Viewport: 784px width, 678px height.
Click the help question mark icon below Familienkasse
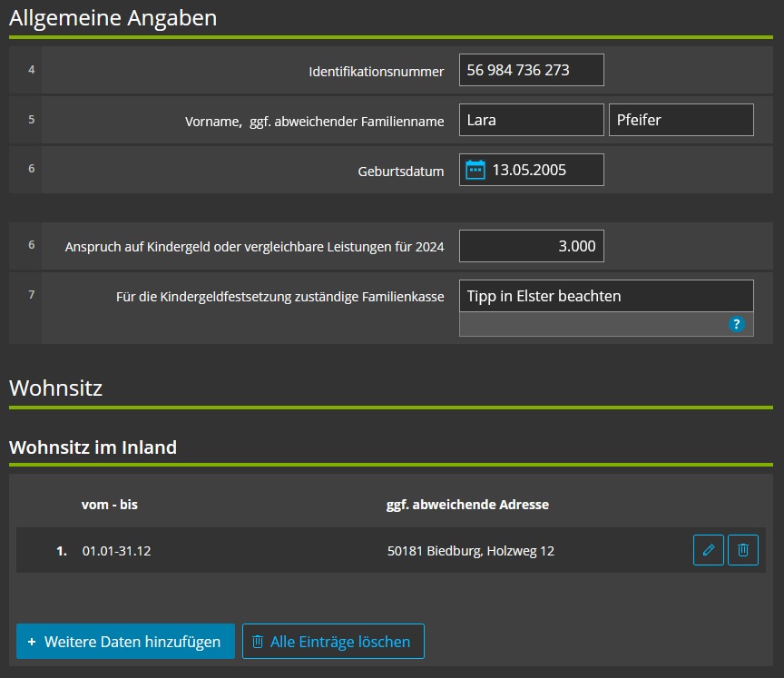(x=738, y=324)
